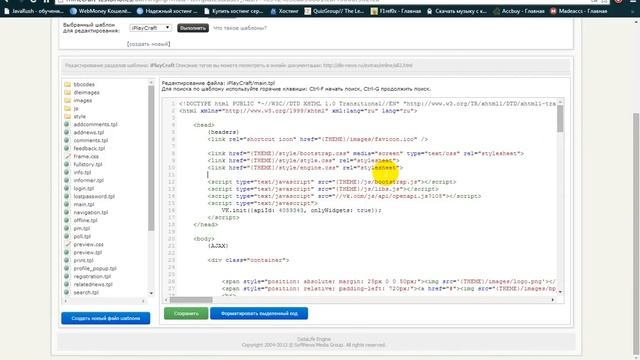Viewport: 640px width, 360px height.
Task: Click the icon beside login.tpl
Action: (67, 188)
